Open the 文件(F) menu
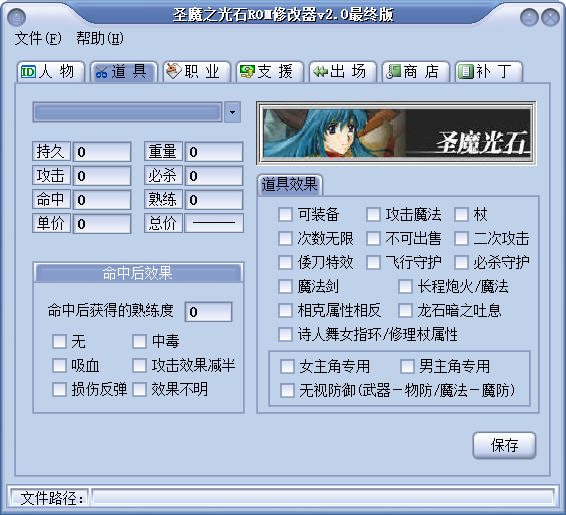 click(x=38, y=38)
